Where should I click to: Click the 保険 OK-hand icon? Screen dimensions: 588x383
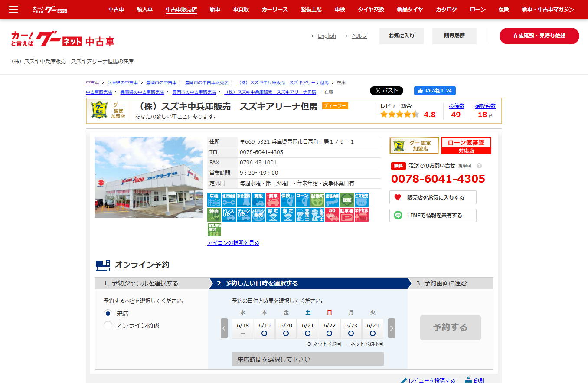point(288,200)
